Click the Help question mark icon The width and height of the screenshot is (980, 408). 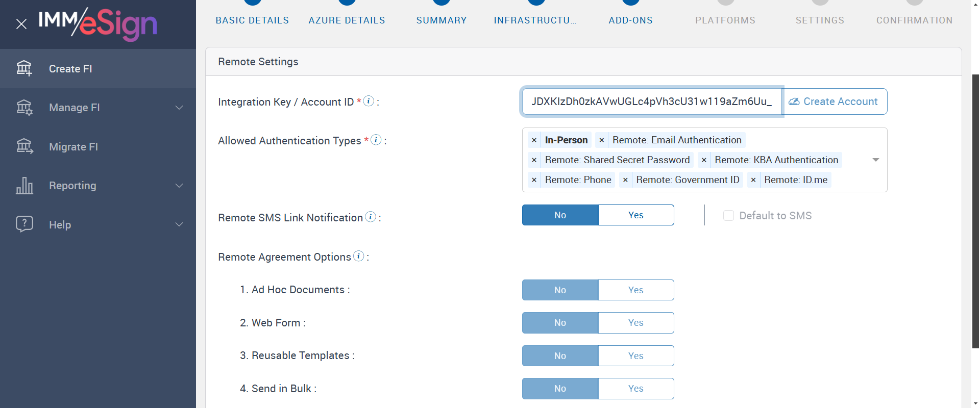[24, 224]
